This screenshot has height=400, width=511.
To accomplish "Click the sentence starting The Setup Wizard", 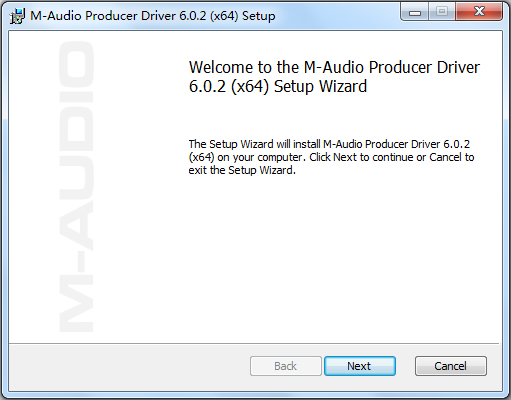I will [x=329, y=144].
